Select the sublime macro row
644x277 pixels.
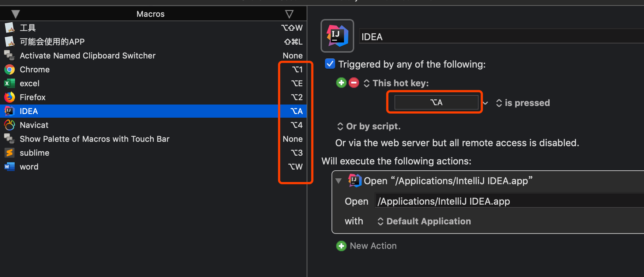153,153
